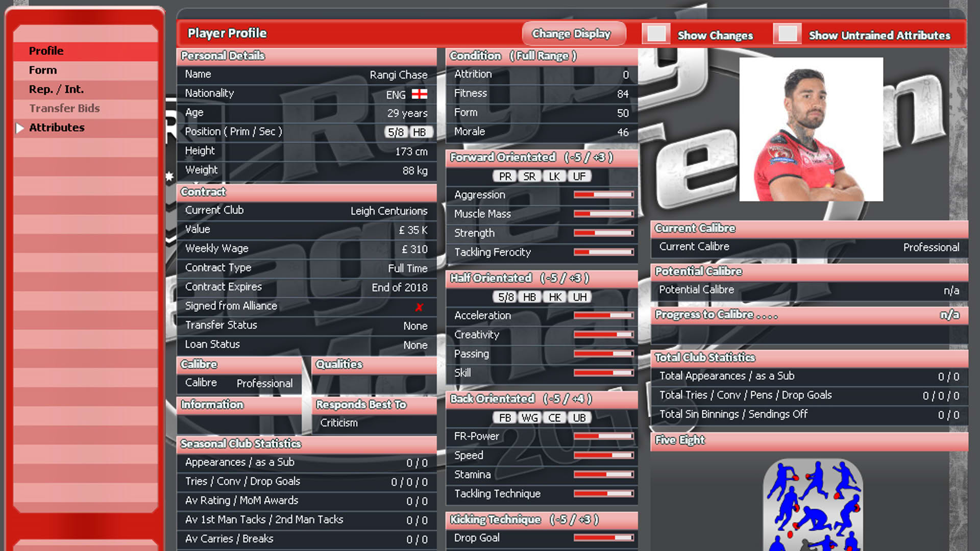Click the HB secondary position badge in Personal Details
The height and width of the screenshot is (551, 980).
pyautogui.click(x=420, y=132)
